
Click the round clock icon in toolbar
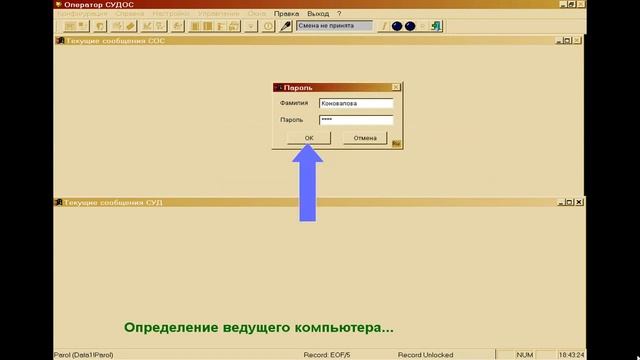[x=268, y=26]
